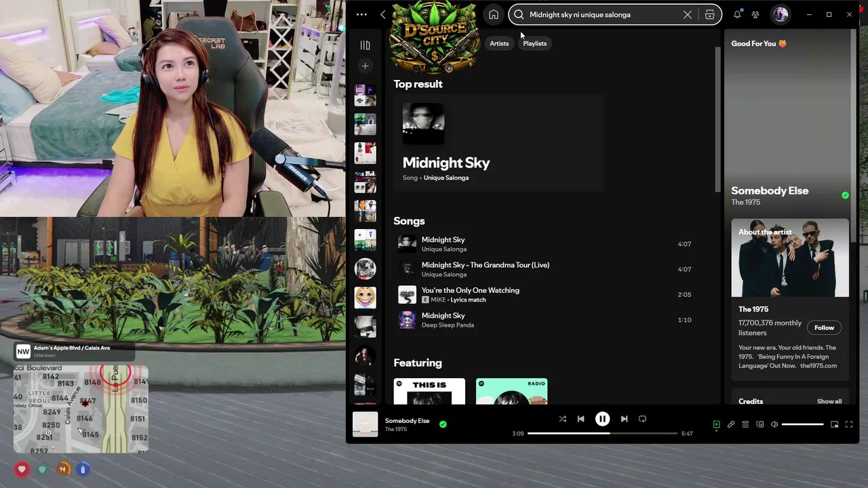The image size is (868, 488).
Task: Follow The 1975 artist
Action: pyautogui.click(x=824, y=327)
